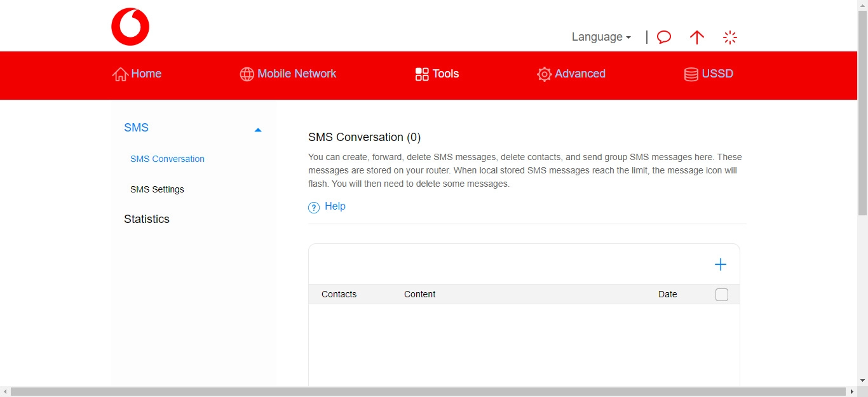Expand Statistics in the sidebar

[147, 219]
